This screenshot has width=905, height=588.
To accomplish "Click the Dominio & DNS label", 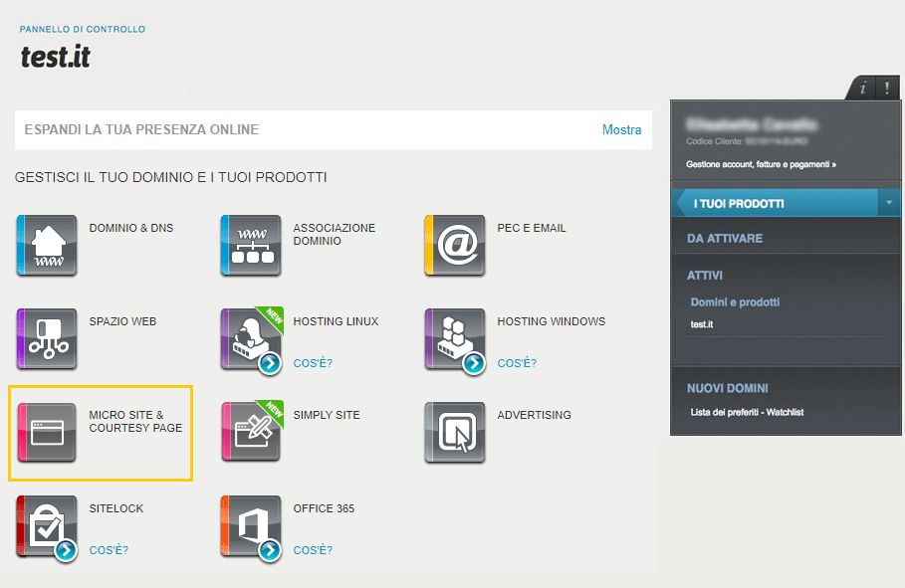I will tap(131, 228).
